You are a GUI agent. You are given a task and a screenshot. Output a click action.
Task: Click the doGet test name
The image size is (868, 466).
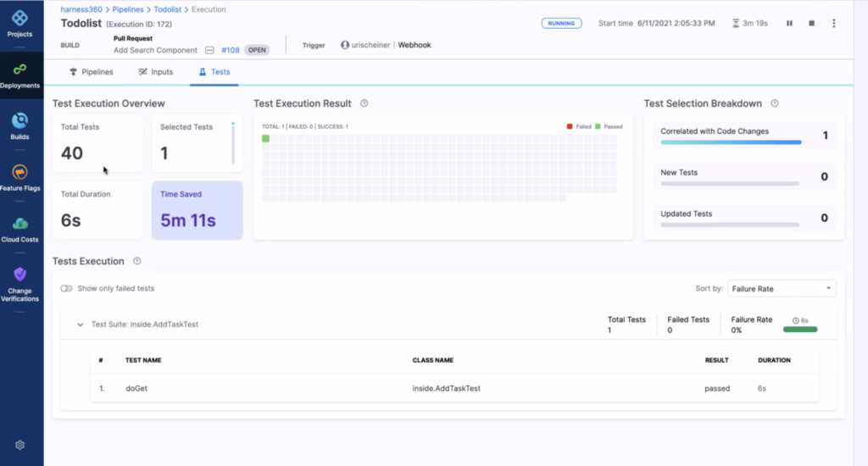pyautogui.click(x=136, y=389)
